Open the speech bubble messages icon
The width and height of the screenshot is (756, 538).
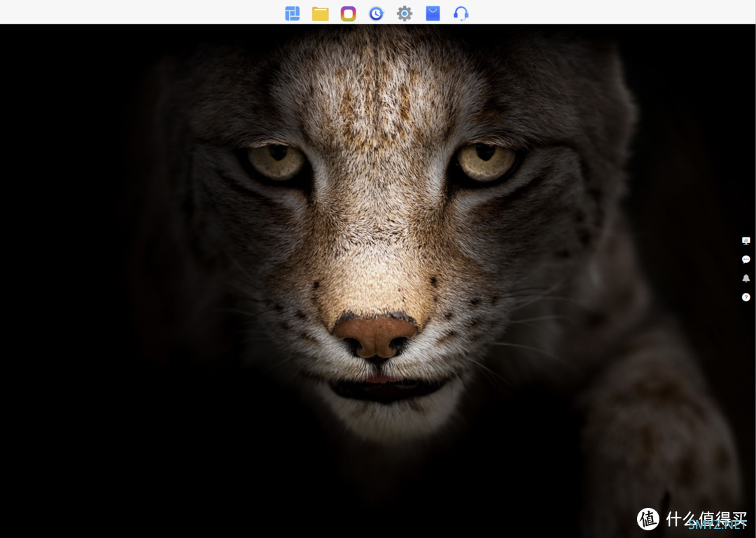[746, 260]
